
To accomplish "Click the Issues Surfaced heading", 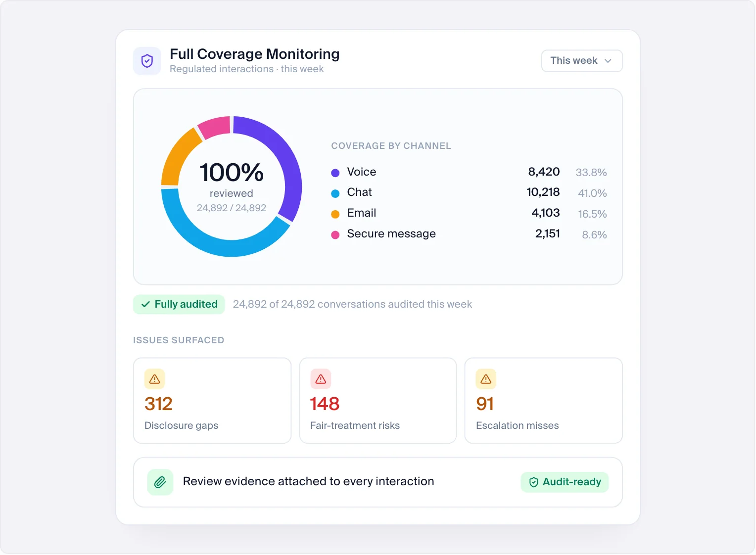I will tap(179, 340).
